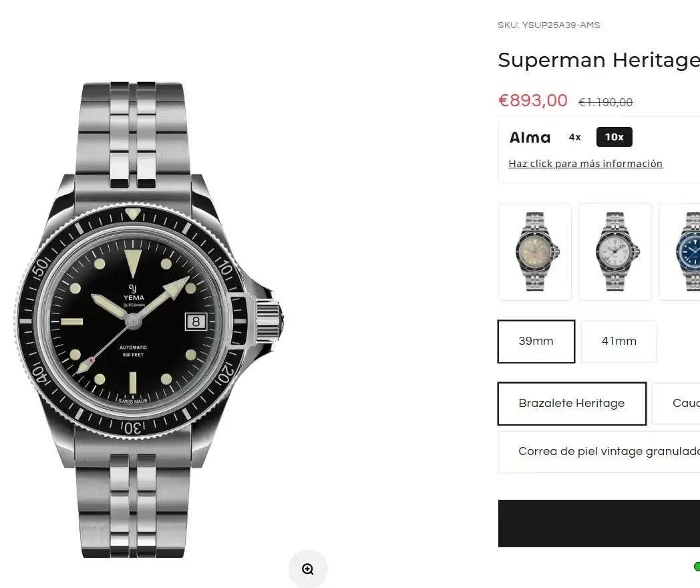Click the Alma logo
The image size is (700, 588).
pyautogui.click(x=530, y=138)
